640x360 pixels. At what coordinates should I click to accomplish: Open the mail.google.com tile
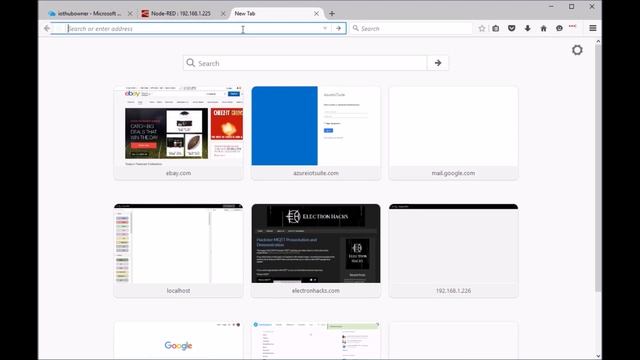click(453, 133)
